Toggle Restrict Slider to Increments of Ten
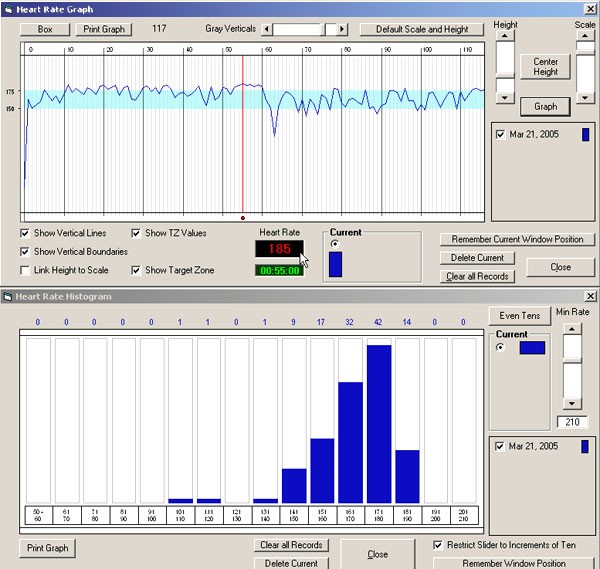Viewport: 600px width, 569px height. [x=438, y=545]
